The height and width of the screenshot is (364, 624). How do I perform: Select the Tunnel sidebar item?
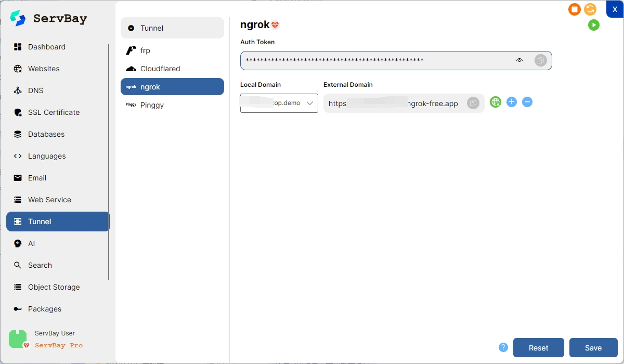click(x=58, y=222)
